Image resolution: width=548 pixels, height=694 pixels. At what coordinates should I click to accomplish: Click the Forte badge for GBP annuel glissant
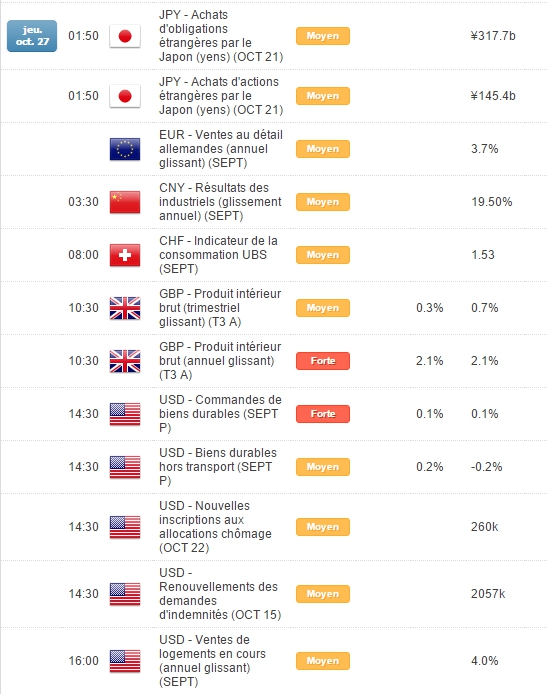click(x=323, y=361)
